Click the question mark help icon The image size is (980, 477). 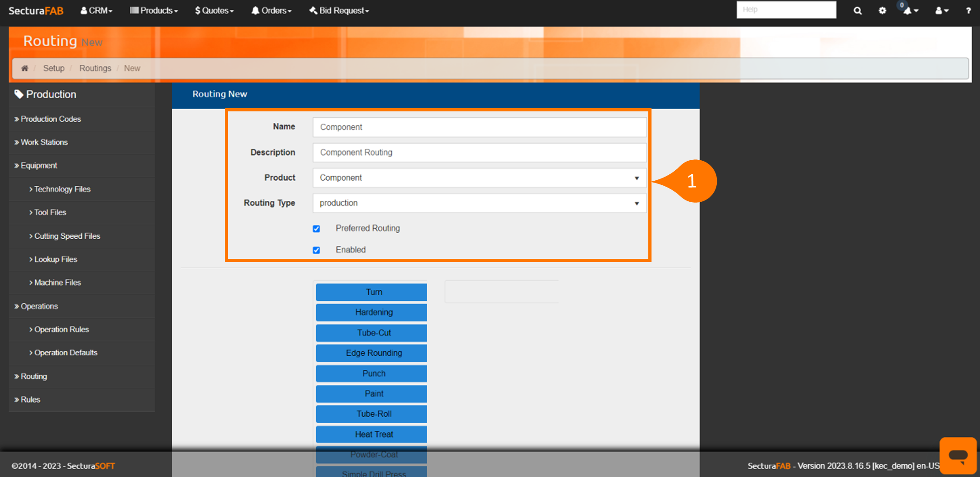pyautogui.click(x=968, y=10)
